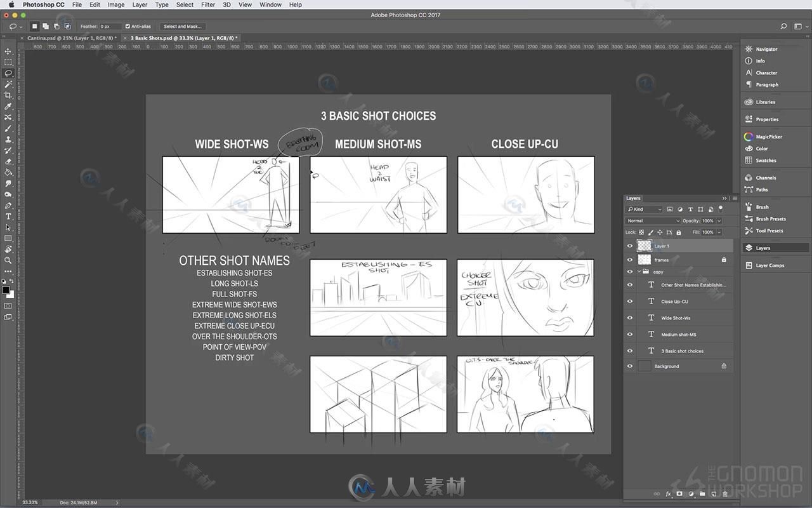This screenshot has height=508, width=812.
Task: Select the Lasso tool in the toolbox
Action: [8, 73]
